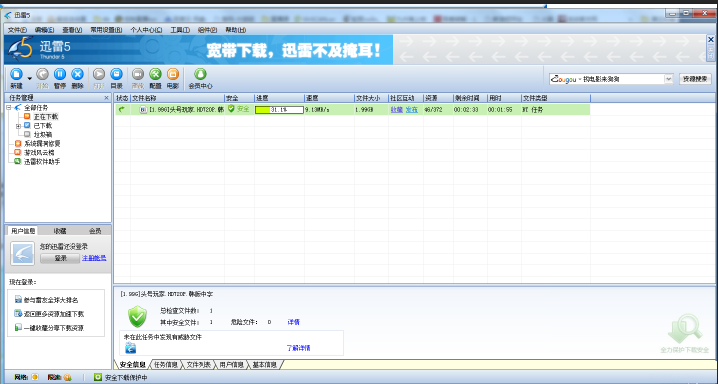Click the 新建 (New task) toolbar icon
This screenshot has height=384, width=718.
[x=16, y=75]
